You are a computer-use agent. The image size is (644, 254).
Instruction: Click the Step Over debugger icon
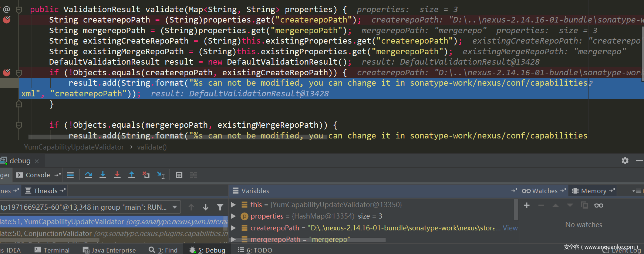pyautogui.click(x=88, y=175)
